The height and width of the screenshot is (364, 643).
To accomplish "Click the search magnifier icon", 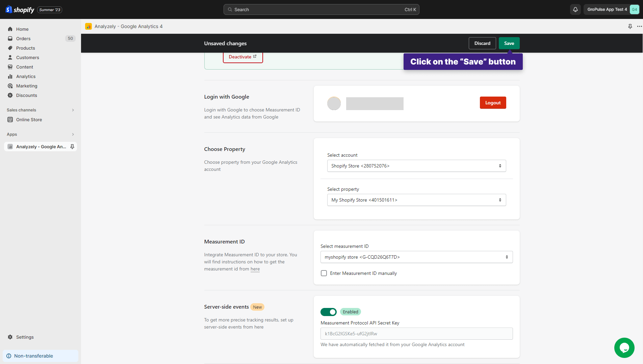I will coord(230,9).
